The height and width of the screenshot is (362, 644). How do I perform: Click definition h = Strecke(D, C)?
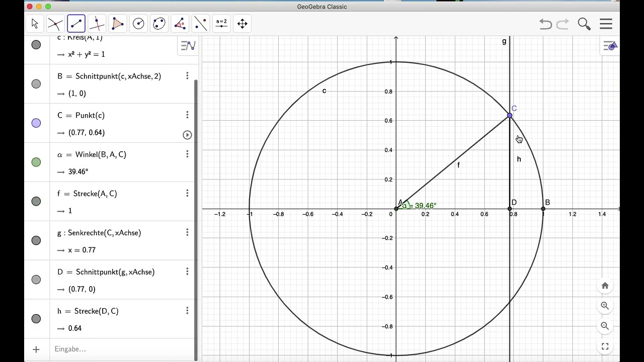88,311
